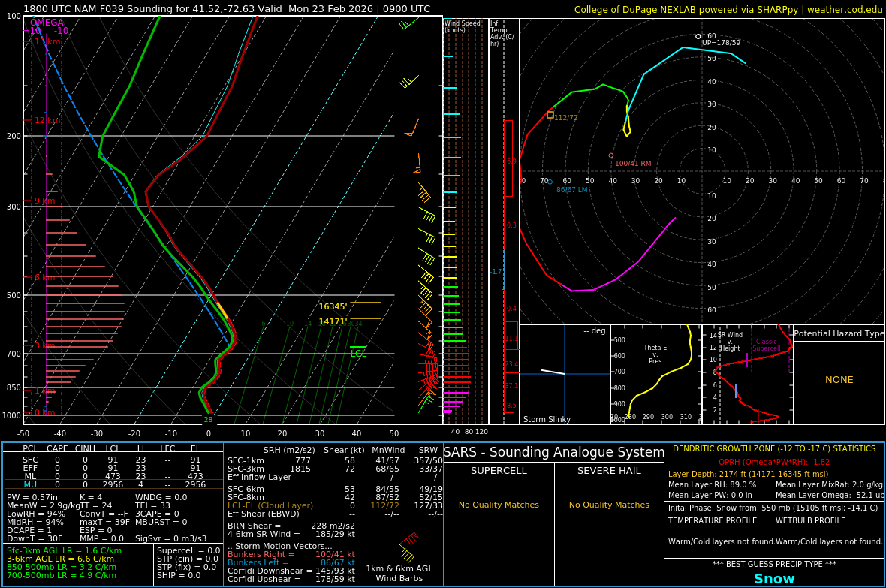Click the DownT = 30F value

tap(35, 538)
